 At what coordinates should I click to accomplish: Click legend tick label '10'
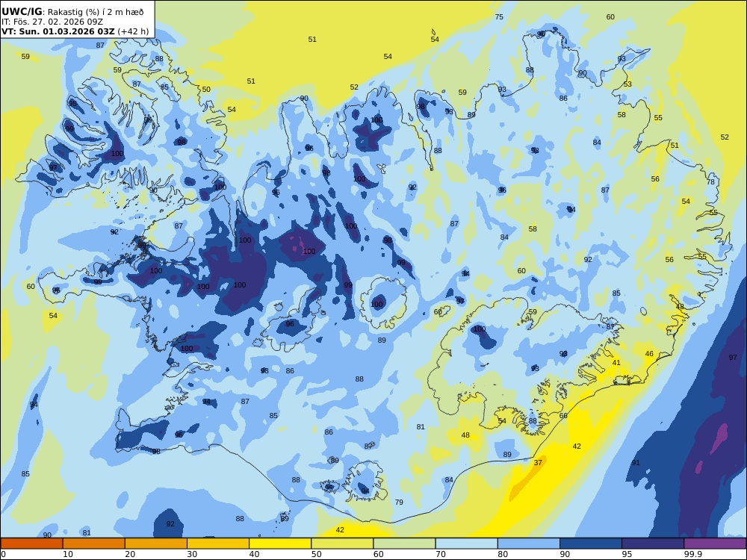coord(68,554)
